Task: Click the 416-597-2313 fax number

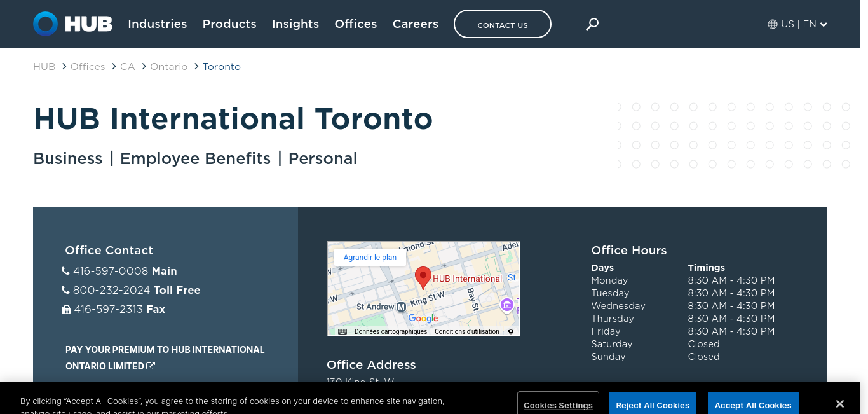Action: pyautogui.click(x=109, y=309)
